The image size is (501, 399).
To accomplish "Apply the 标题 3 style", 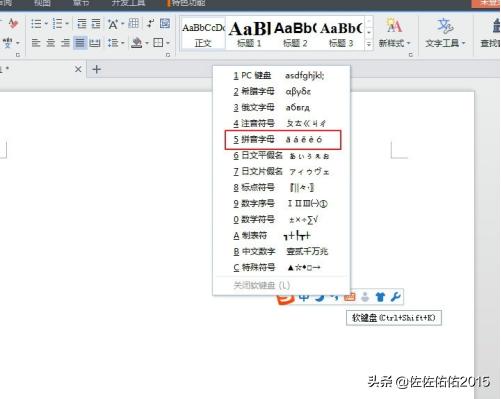I will (x=341, y=34).
